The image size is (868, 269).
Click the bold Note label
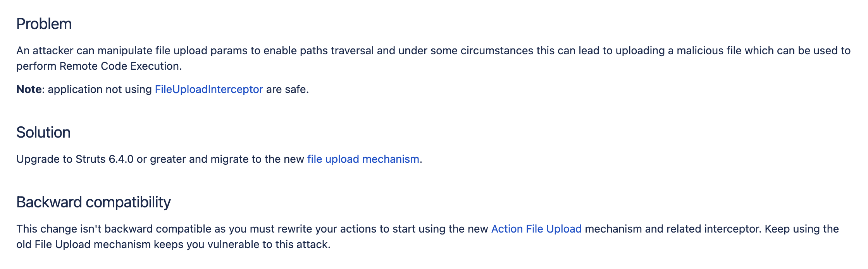29,90
